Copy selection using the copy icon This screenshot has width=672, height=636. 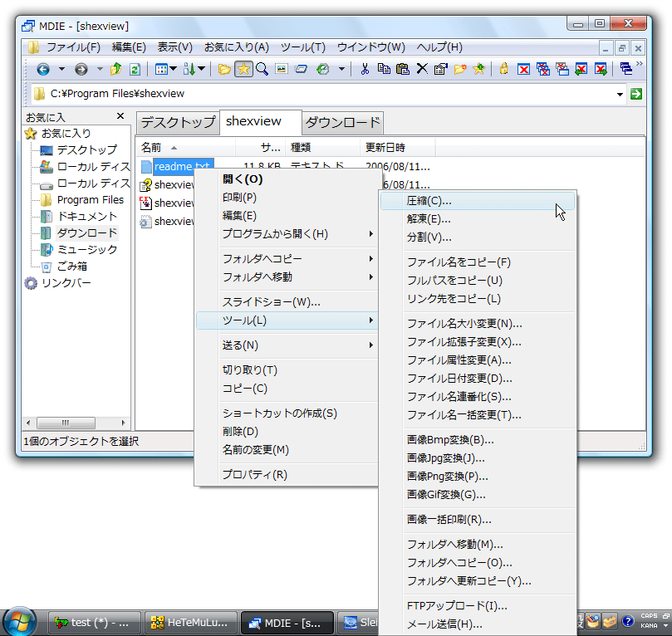[384, 69]
